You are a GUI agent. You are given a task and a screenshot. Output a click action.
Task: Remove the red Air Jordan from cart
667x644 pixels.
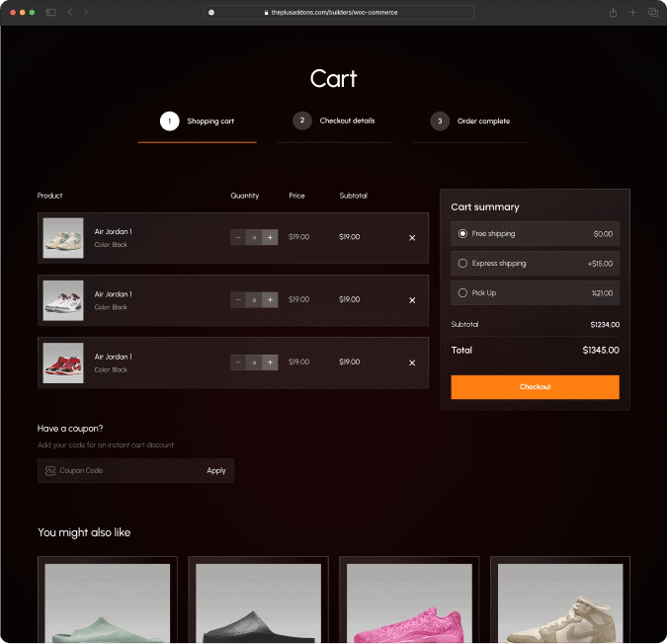(x=412, y=362)
